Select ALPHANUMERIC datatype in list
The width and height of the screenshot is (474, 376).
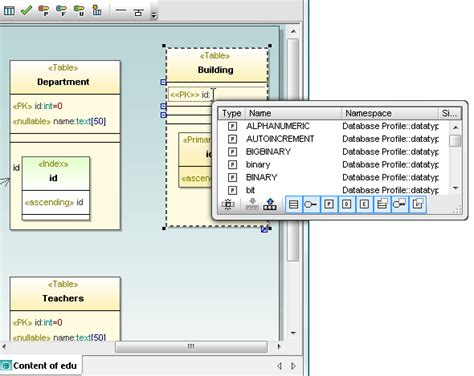[278, 126]
